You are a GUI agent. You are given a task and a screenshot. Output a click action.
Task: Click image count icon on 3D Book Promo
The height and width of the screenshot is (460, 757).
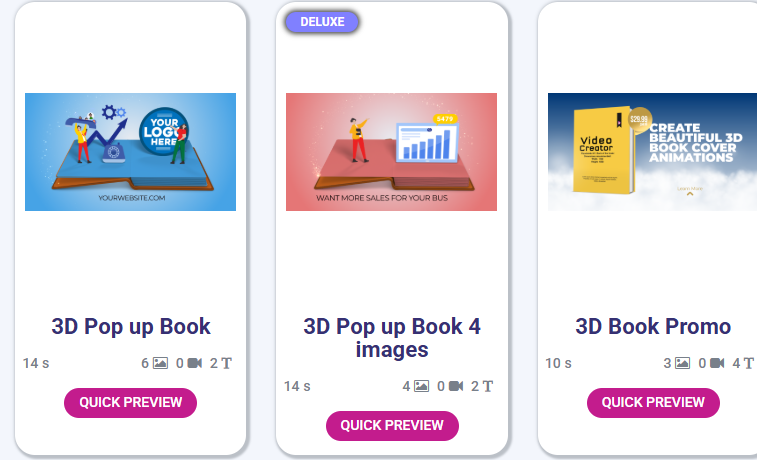(x=683, y=363)
